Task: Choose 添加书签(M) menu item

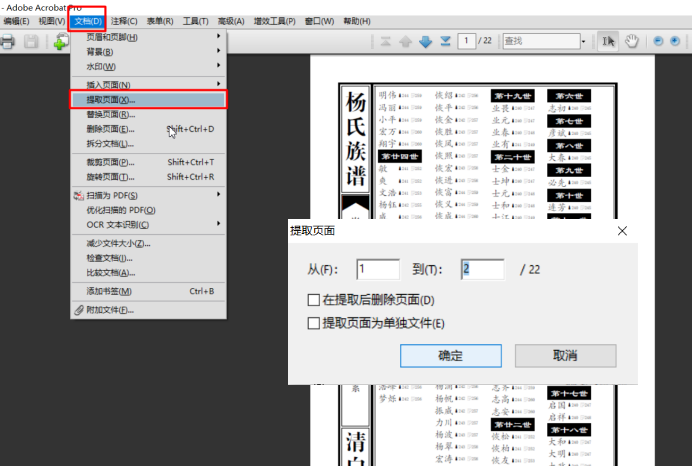Action: coord(148,291)
